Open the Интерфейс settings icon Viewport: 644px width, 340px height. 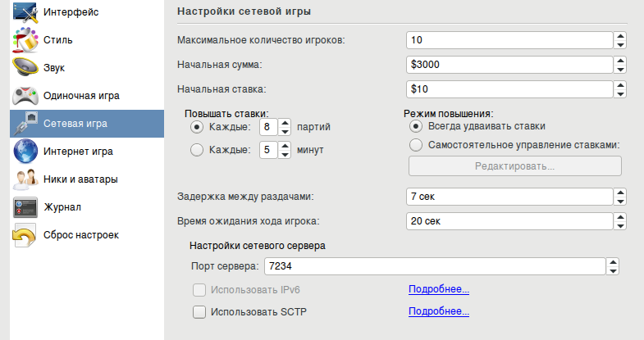coord(25,12)
